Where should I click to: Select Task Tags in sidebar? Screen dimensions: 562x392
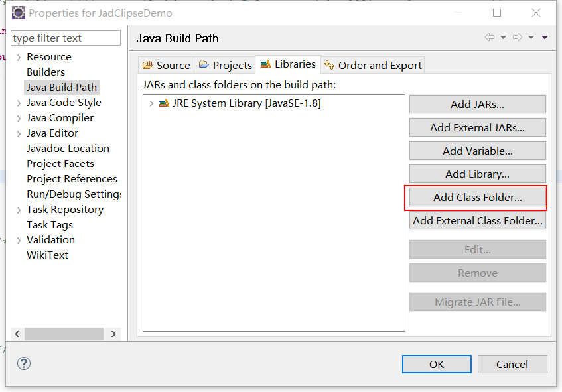[x=50, y=225]
